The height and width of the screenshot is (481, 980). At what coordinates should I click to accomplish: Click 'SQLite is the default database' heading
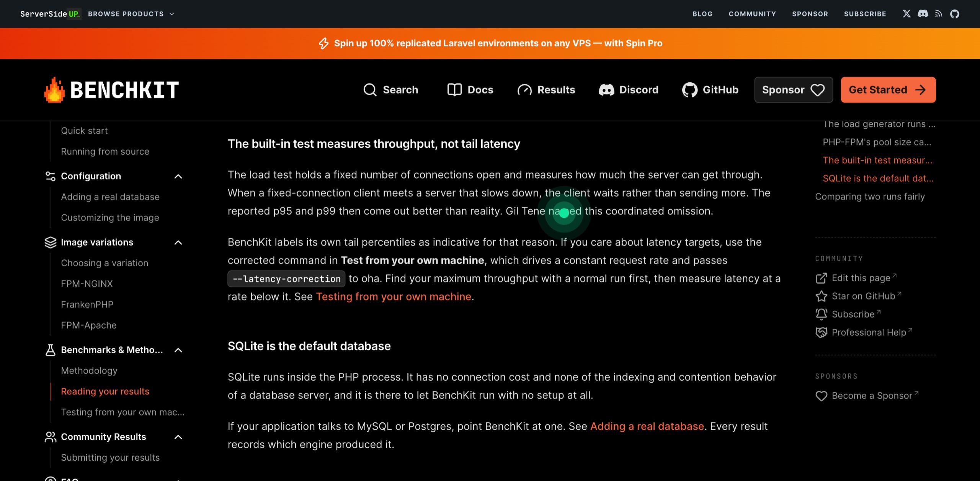click(x=309, y=346)
